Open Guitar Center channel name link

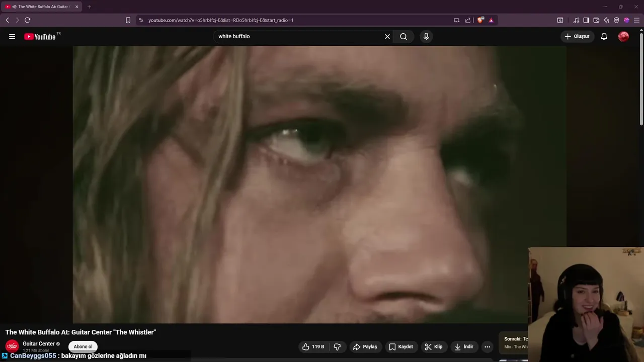(39, 344)
